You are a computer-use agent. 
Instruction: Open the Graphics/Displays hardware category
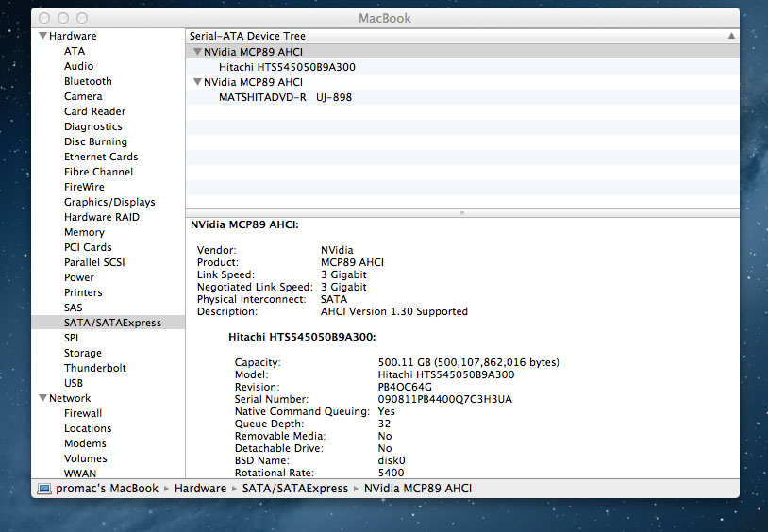[109, 202]
